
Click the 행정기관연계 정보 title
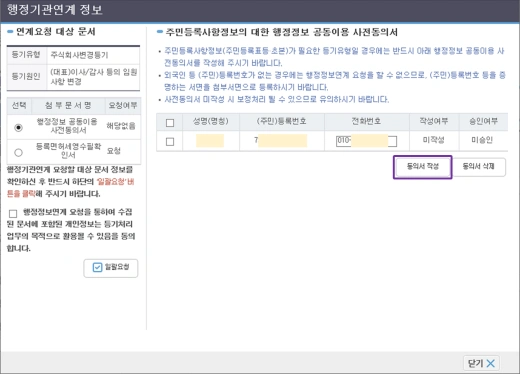(x=55, y=10)
